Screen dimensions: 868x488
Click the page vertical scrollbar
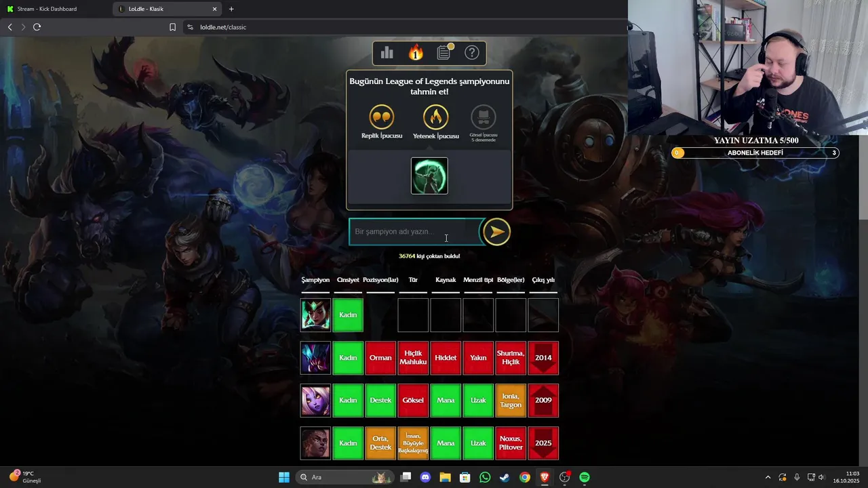point(863,178)
